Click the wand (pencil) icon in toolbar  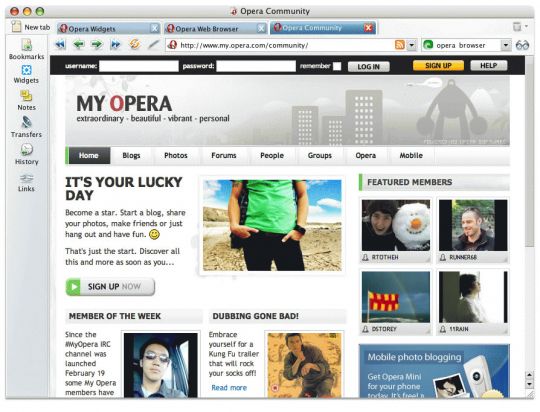point(154,44)
